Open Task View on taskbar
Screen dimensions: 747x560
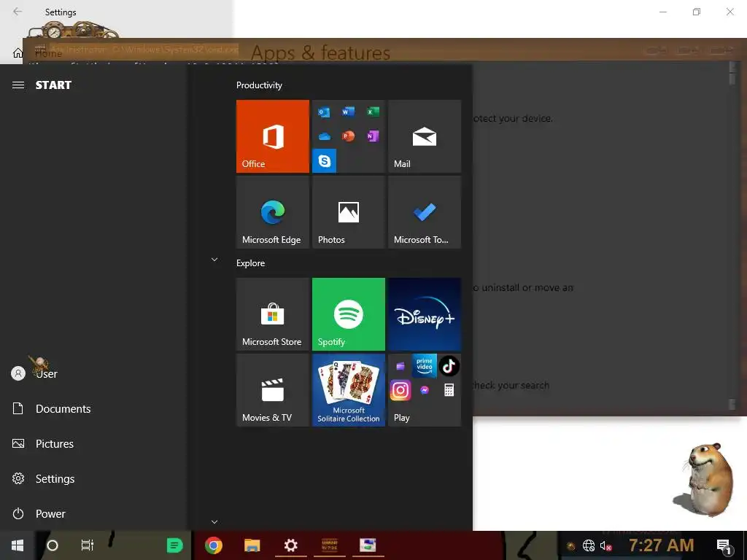[x=88, y=545]
